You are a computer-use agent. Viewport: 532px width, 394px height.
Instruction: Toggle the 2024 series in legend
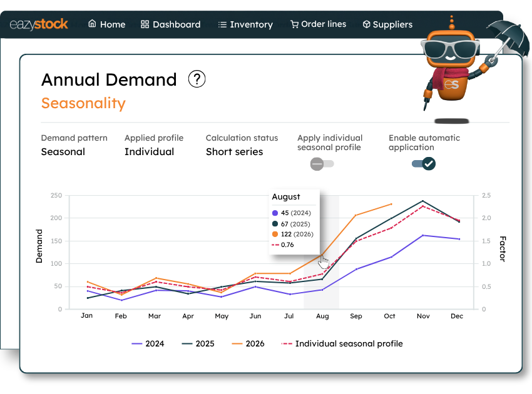tap(148, 343)
